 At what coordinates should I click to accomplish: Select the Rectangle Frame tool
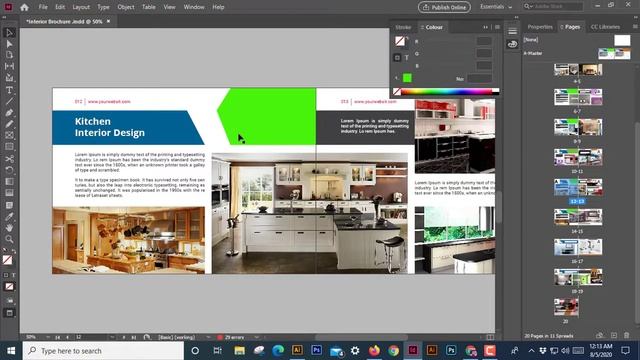coord(9,135)
